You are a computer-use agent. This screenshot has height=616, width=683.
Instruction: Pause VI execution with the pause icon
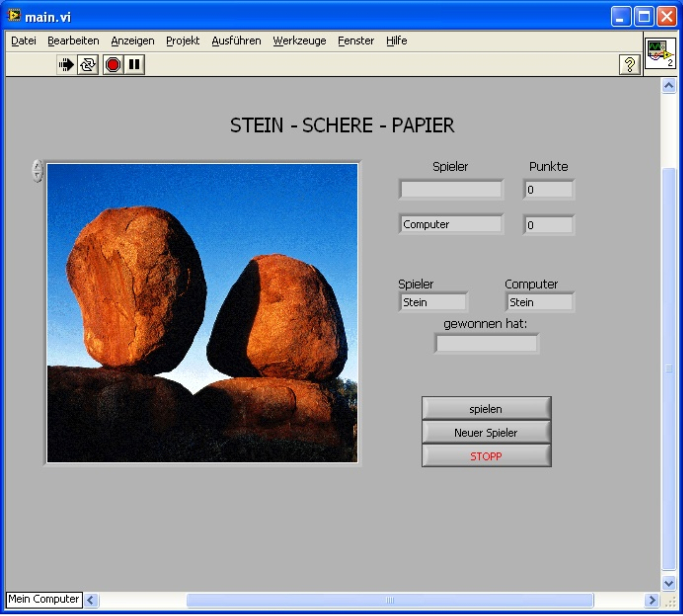(134, 64)
